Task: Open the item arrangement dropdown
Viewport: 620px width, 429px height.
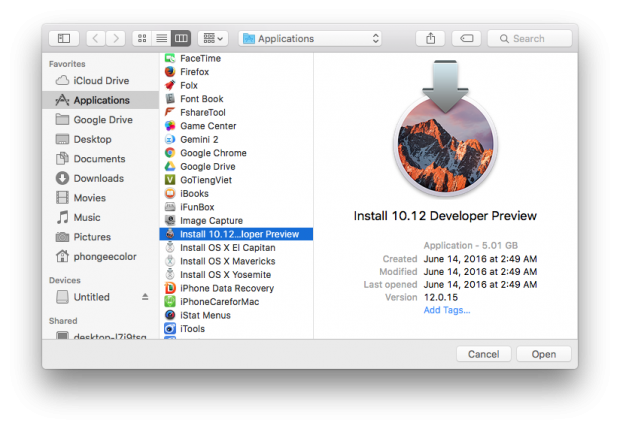Action: [x=212, y=38]
